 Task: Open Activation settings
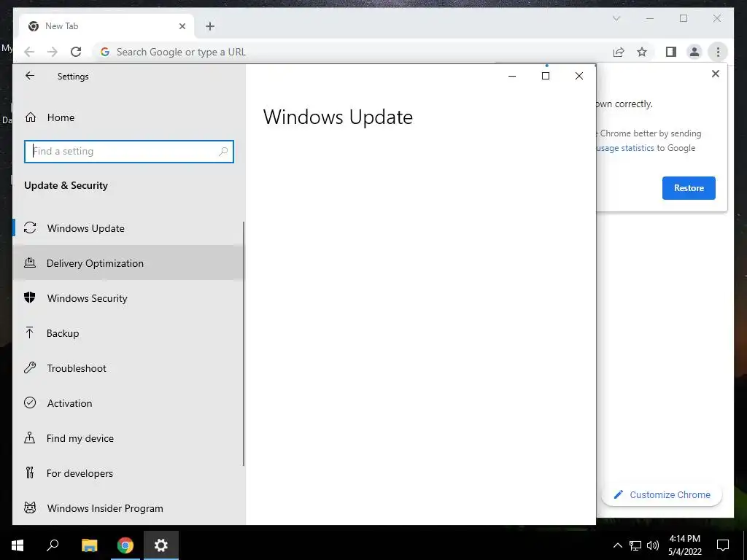[128, 402]
